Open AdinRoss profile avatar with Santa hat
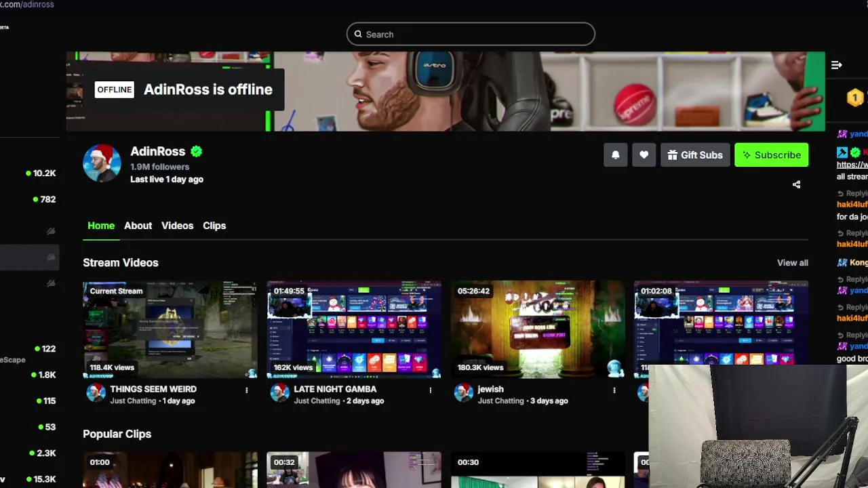The width and height of the screenshot is (868, 488). pos(102,163)
